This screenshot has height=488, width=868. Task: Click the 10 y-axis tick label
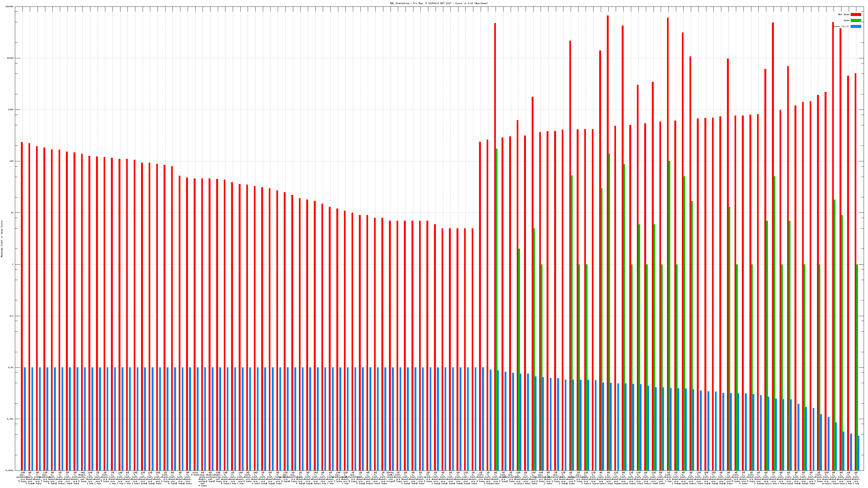tap(12, 213)
